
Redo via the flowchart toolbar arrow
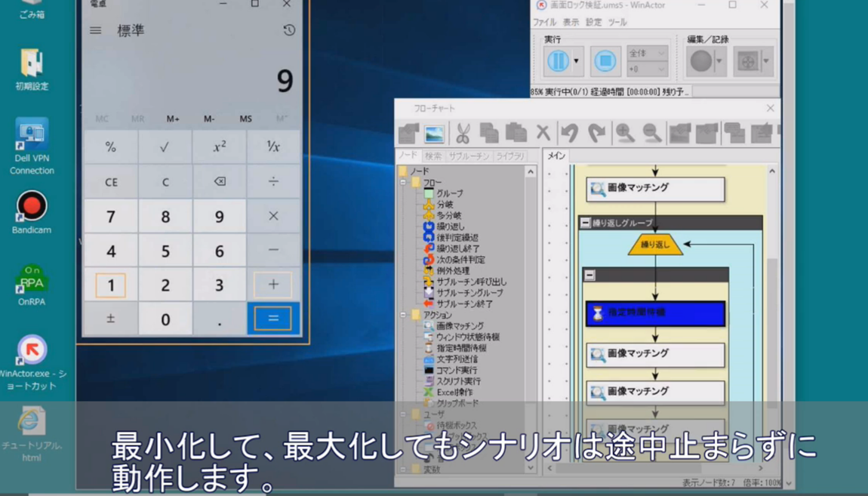click(x=597, y=134)
